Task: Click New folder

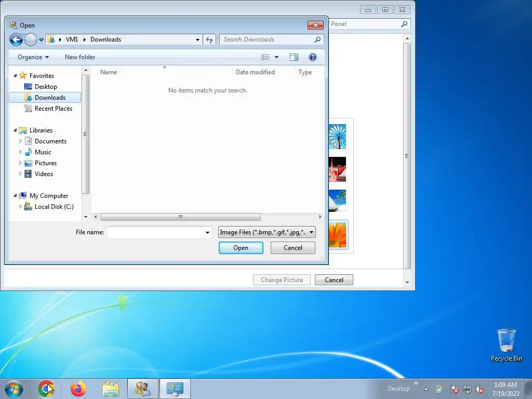Action: point(80,57)
